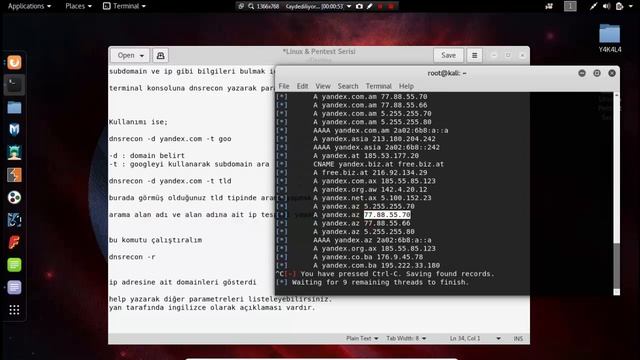The image size is (640, 360).
Task: Click the gedit title 'Linux & Pentest Serisi'
Action: point(319,51)
